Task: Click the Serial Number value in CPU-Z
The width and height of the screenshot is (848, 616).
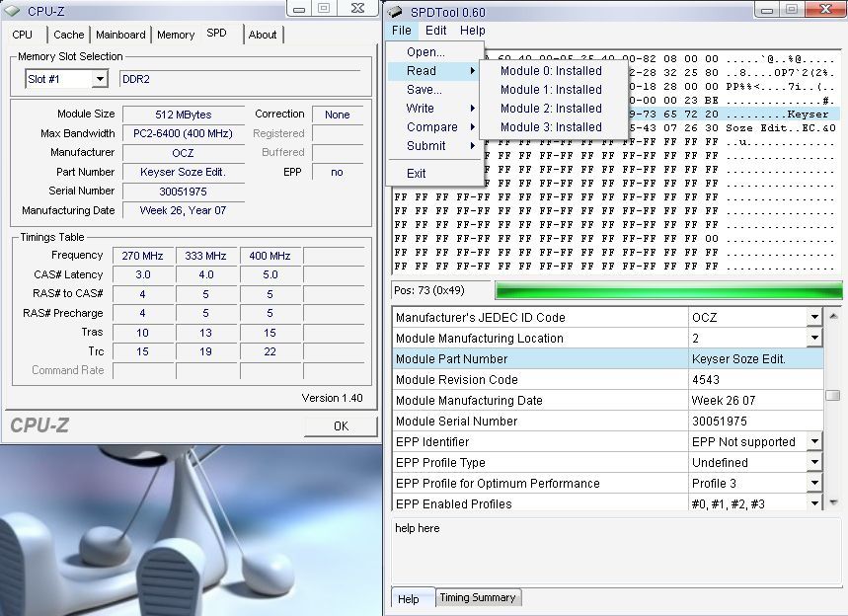Action: coord(184,192)
